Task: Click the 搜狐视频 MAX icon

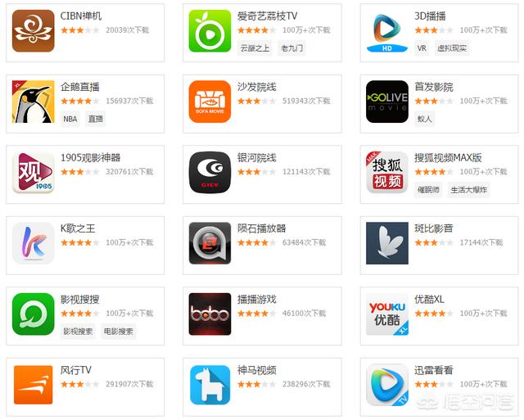Action: pos(387,173)
